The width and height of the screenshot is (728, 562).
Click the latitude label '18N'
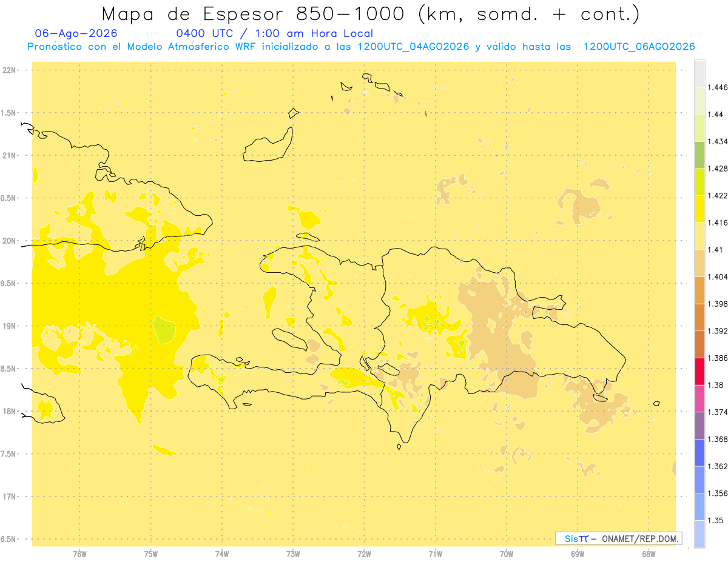[x=9, y=411]
